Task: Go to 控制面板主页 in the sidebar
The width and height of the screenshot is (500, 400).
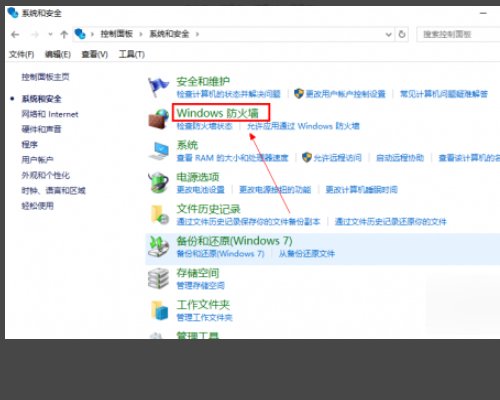Action: pos(45,77)
